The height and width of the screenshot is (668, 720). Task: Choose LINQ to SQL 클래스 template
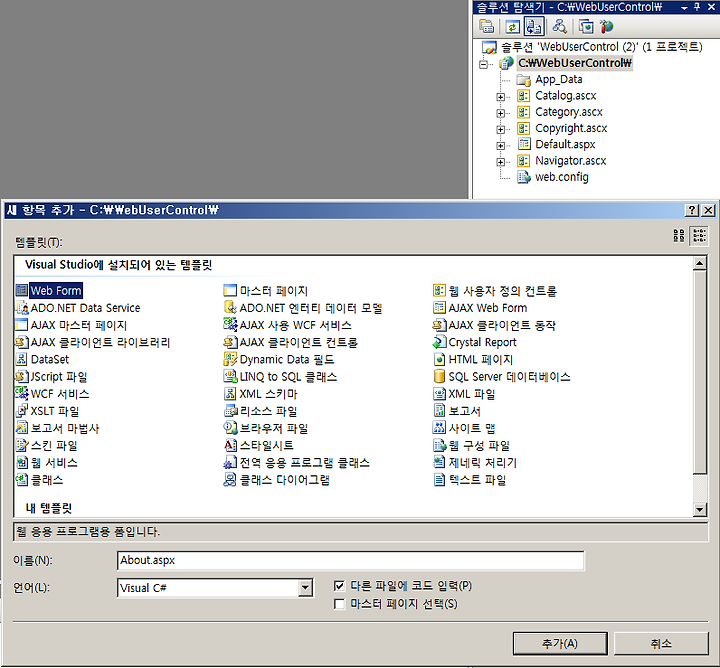(280, 377)
